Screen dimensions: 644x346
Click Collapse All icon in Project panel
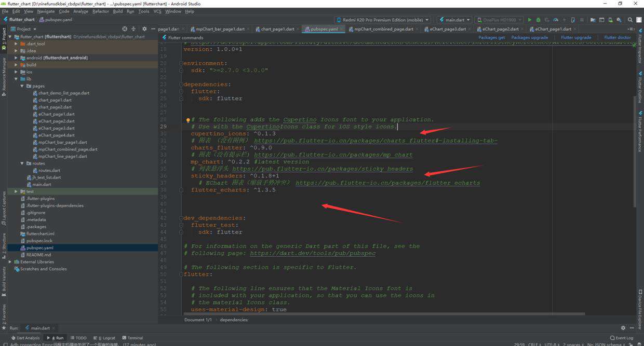tap(133, 29)
